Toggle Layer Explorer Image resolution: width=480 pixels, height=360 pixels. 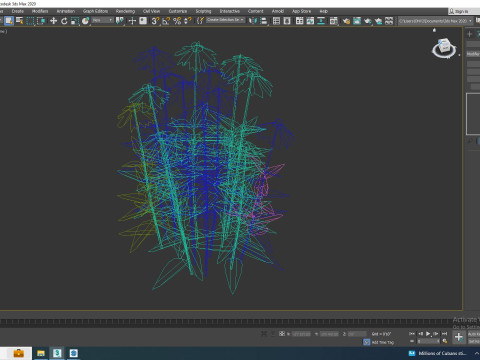287,21
